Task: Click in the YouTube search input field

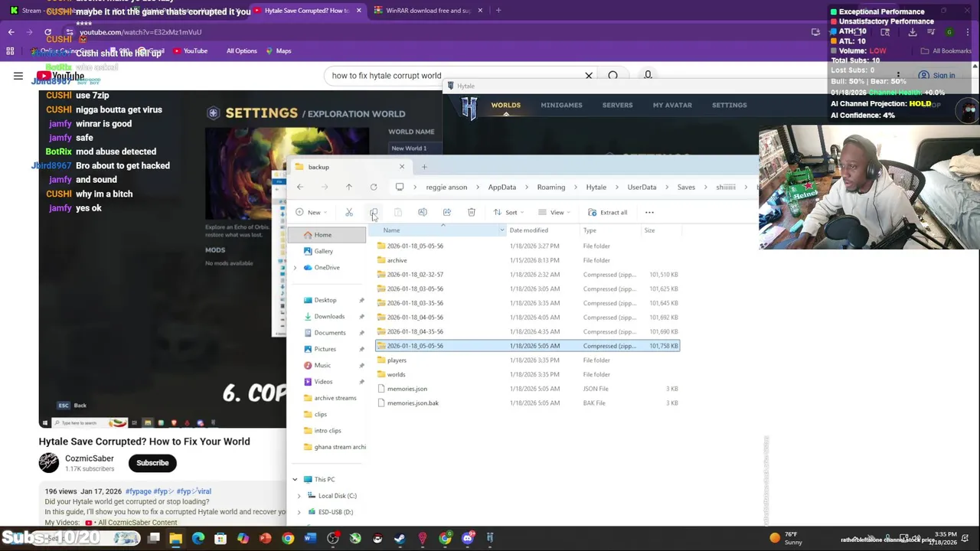Action: [x=452, y=76]
